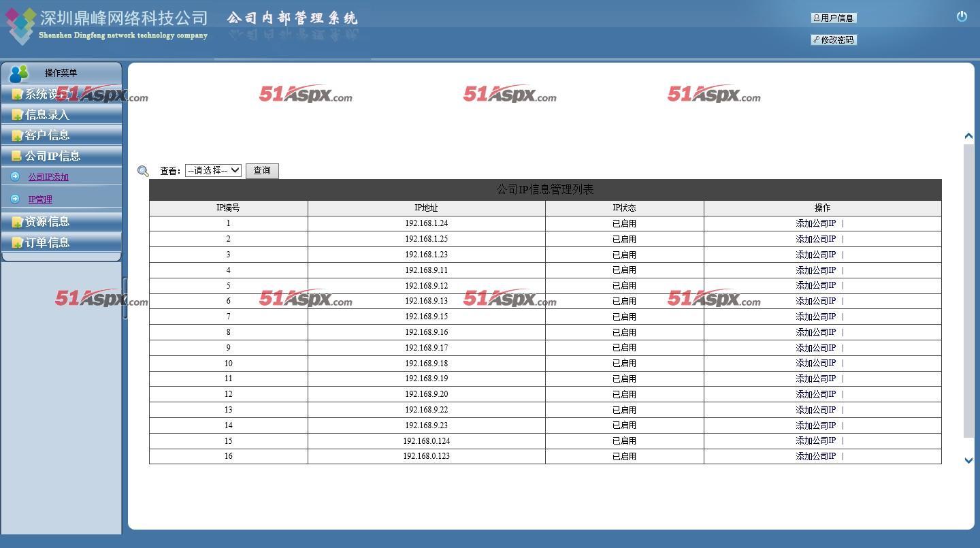Click the 公司IP信息管理列表 table title
This screenshot has width=980, height=548.
[545, 190]
